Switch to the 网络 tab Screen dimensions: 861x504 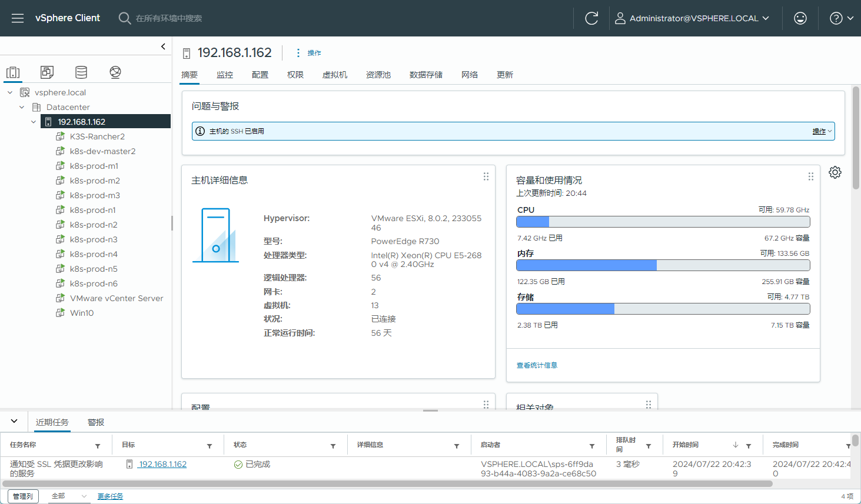pos(470,75)
